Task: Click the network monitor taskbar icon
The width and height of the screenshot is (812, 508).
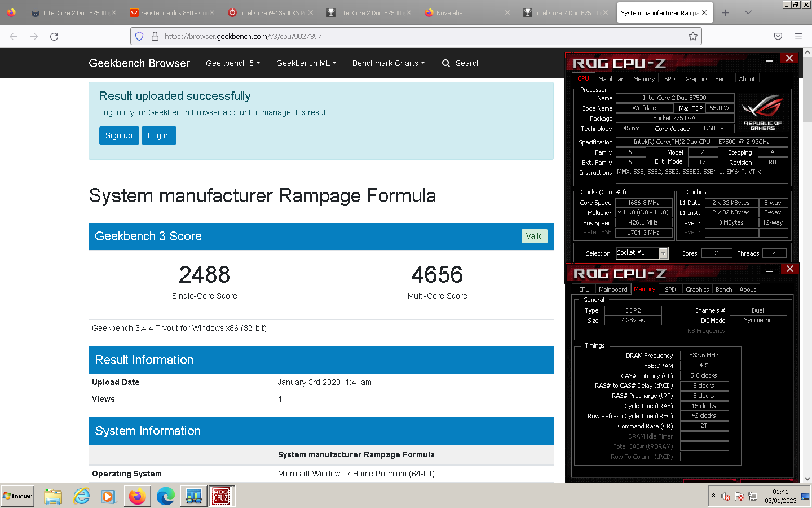Action: [193, 497]
